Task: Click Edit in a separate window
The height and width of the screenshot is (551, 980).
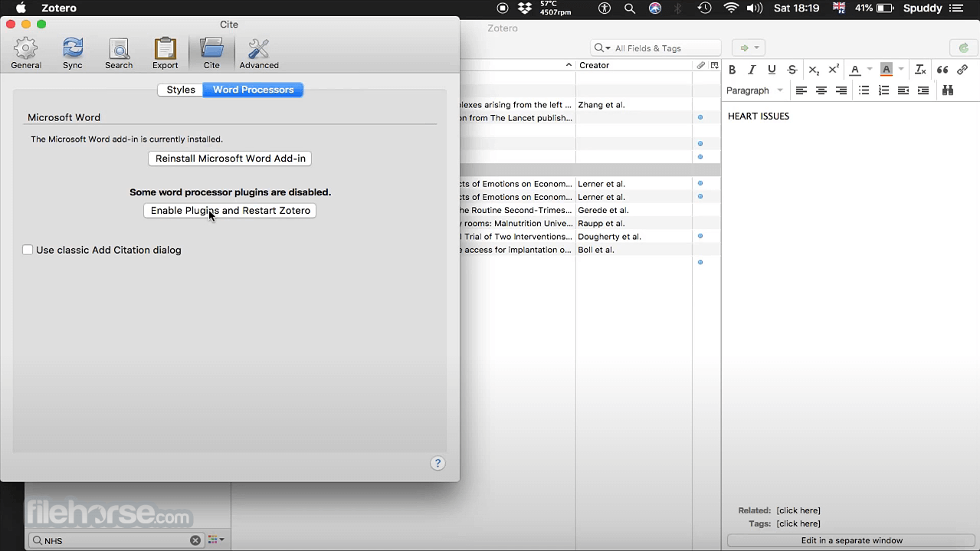Action: (x=851, y=540)
